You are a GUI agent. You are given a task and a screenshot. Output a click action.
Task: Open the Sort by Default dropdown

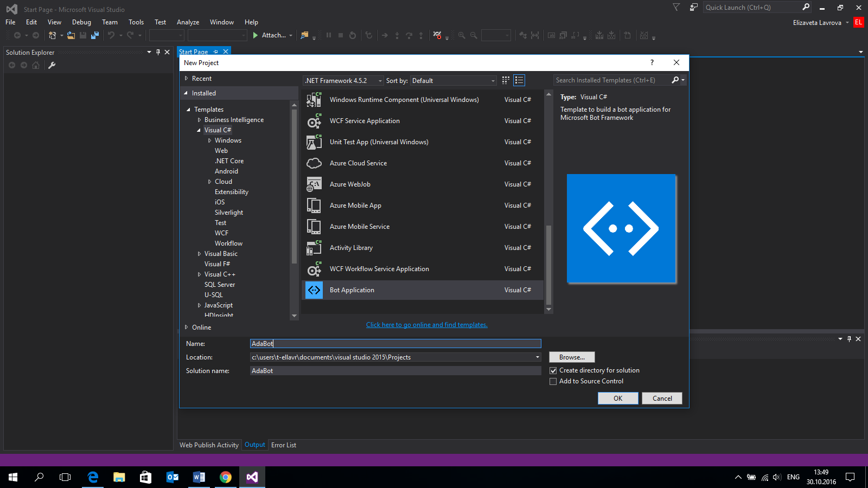click(x=454, y=81)
